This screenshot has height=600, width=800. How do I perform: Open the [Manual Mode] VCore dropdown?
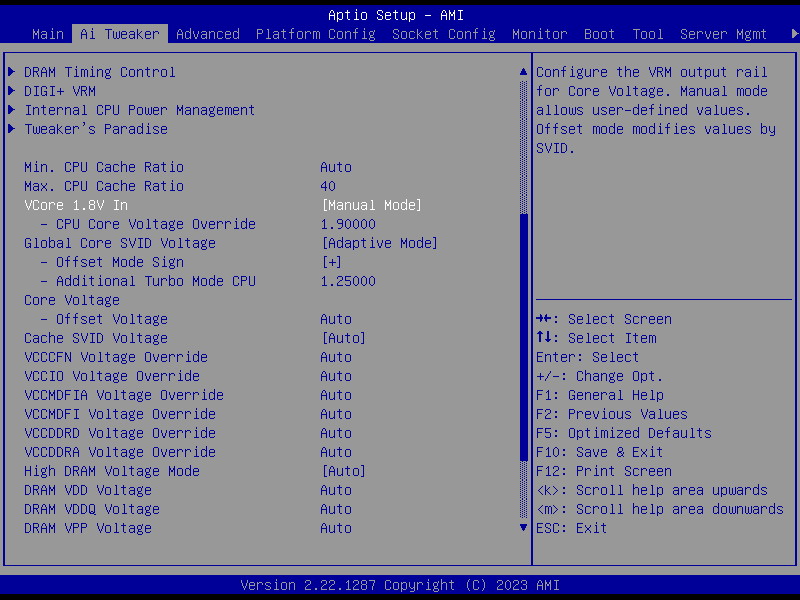pos(371,205)
